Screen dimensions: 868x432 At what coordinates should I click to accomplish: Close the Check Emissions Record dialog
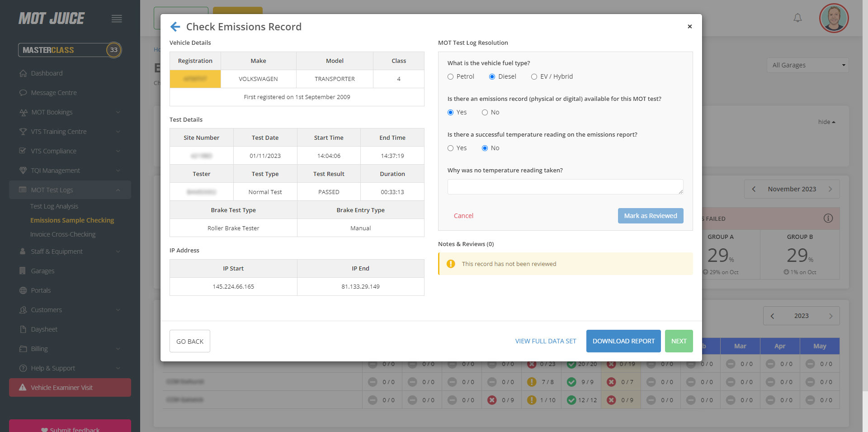point(690,26)
